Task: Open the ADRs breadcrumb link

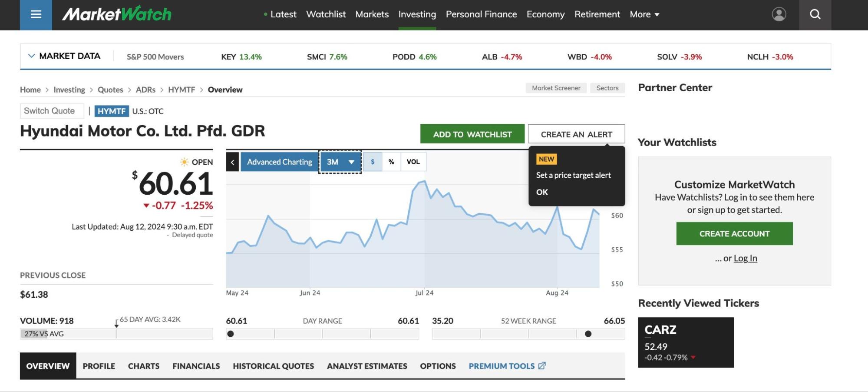Action: 145,90
